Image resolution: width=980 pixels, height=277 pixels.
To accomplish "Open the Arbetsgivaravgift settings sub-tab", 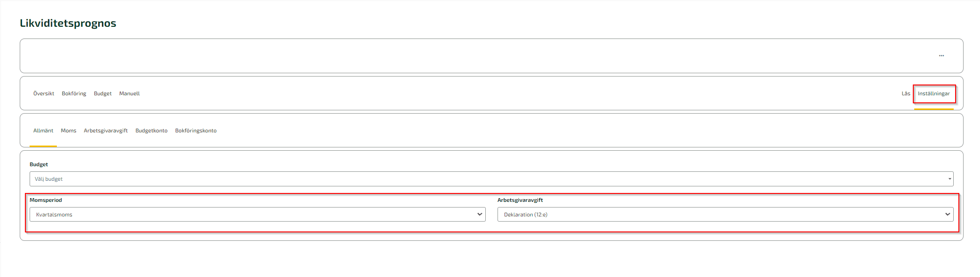I will coord(106,131).
